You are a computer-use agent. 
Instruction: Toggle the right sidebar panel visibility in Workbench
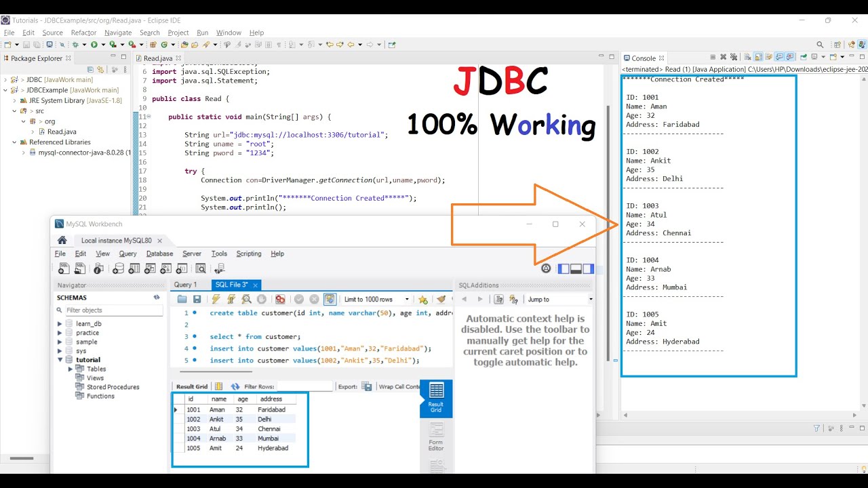tap(588, 268)
